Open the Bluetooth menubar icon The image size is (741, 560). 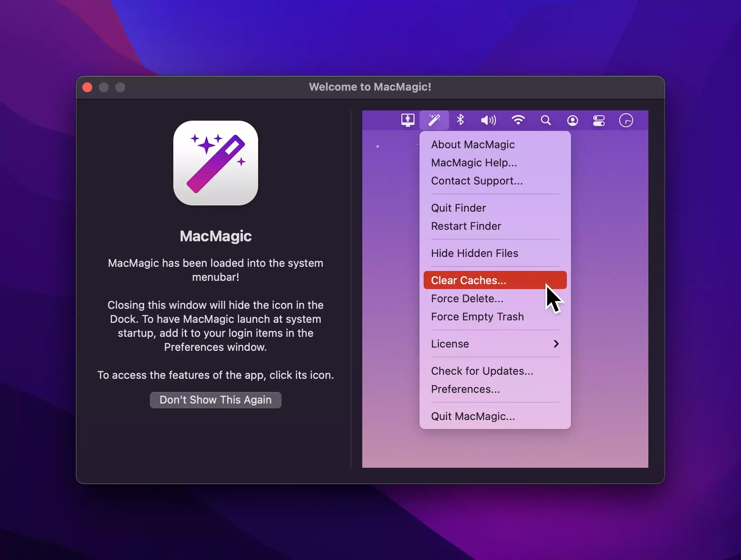(x=460, y=120)
